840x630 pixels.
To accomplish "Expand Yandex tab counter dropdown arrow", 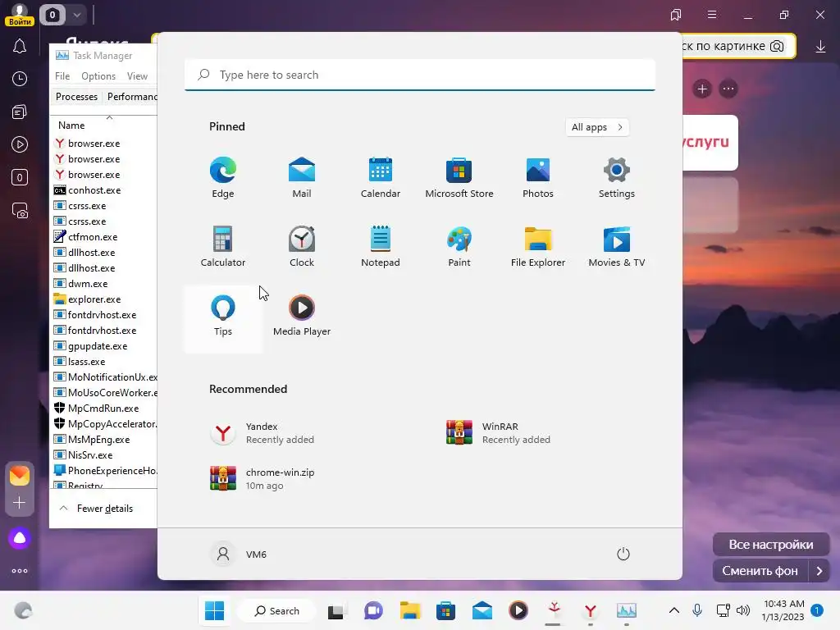I will coord(76,15).
